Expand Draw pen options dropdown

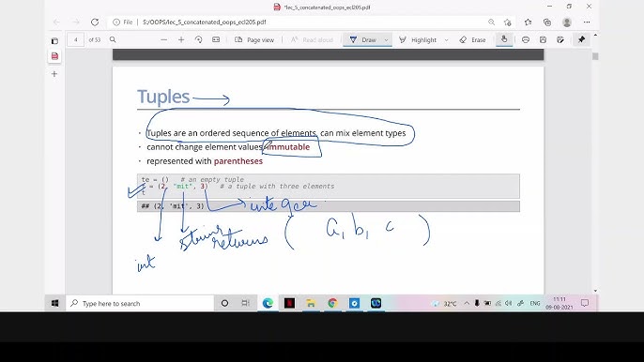click(x=386, y=39)
